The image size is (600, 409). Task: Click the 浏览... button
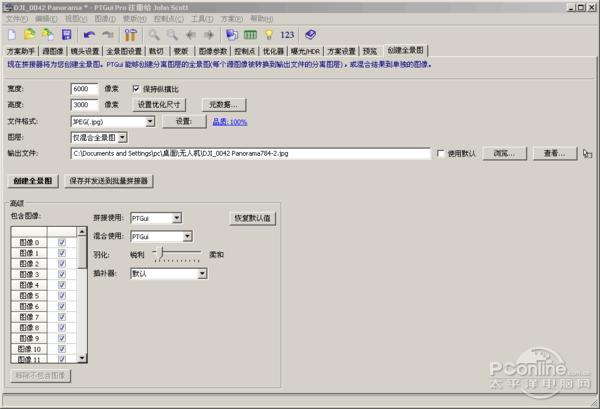coord(504,153)
